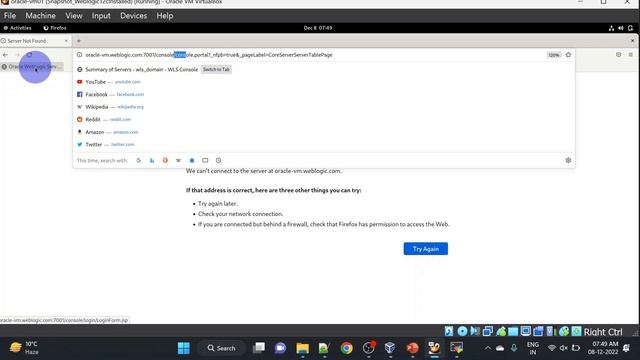This screenshot has width=640, height=360.
Task: Open the GNOME volume indicator
Action: coord(621,28)
